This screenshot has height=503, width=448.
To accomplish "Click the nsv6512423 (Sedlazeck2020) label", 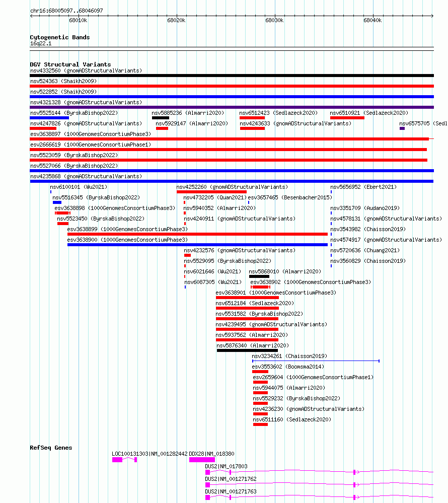I will [x=278, y=113].
